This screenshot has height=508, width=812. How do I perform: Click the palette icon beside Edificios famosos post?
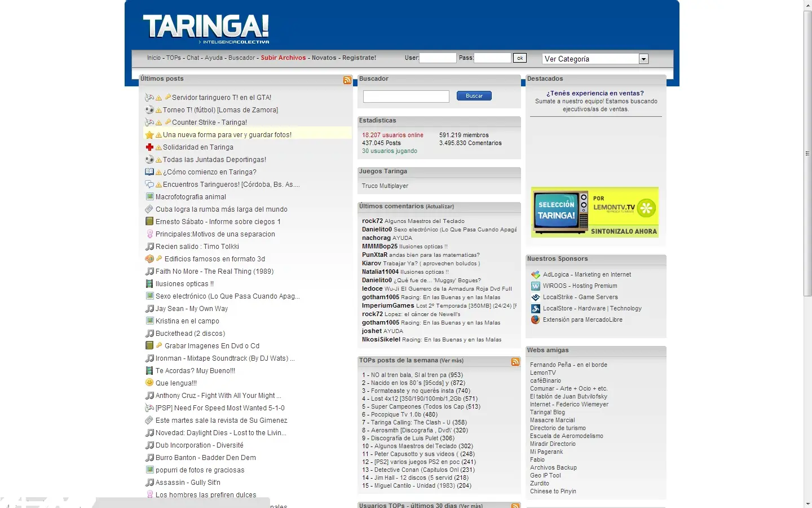(x=149, y=259)
